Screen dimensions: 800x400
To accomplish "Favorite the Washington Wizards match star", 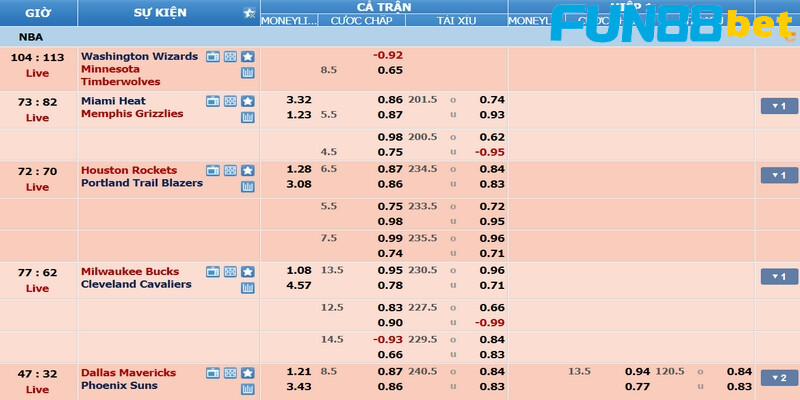I will [247, 57].
